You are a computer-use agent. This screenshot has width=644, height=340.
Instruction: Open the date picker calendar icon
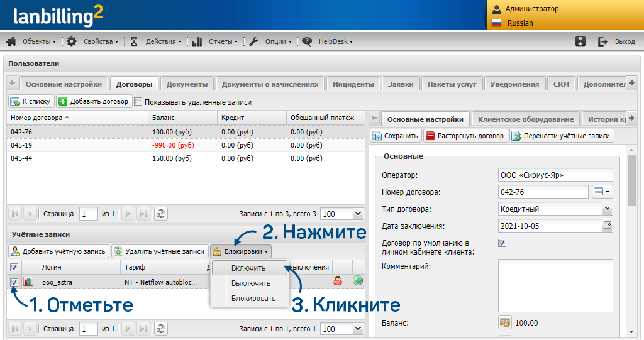(x=607, y=226)
